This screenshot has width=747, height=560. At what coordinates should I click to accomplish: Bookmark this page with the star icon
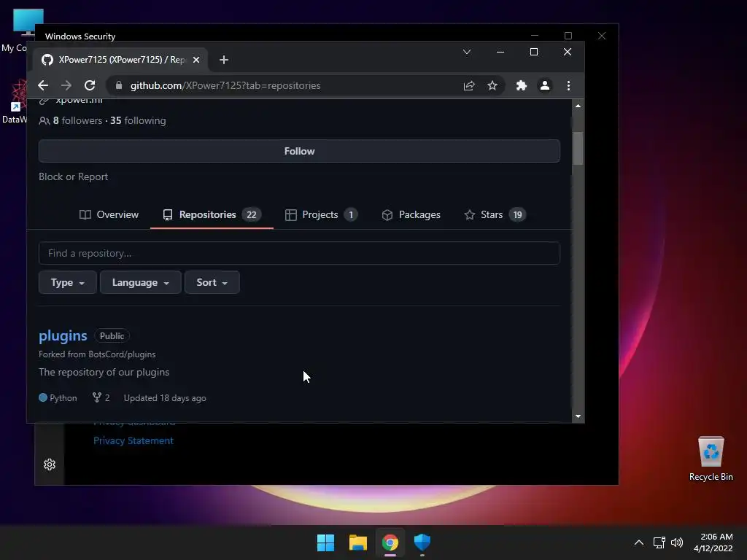coord(492,85)
